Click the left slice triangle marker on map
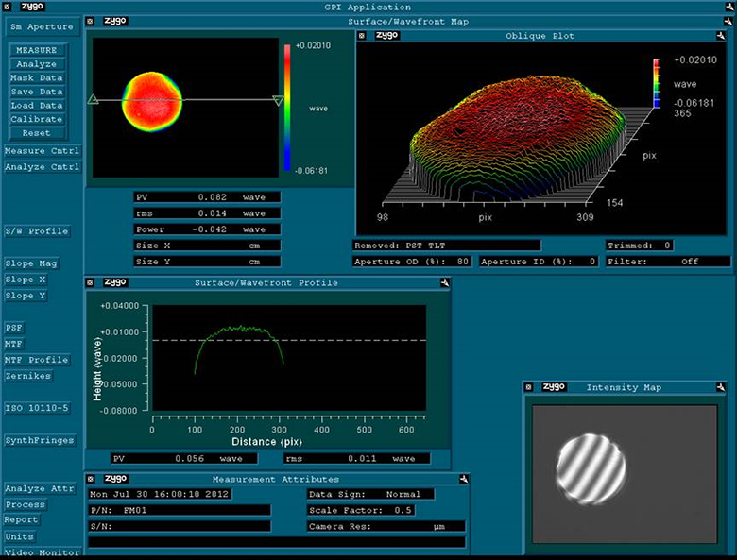The width and height of the screenshot is (737, 560). coord(93,99)
